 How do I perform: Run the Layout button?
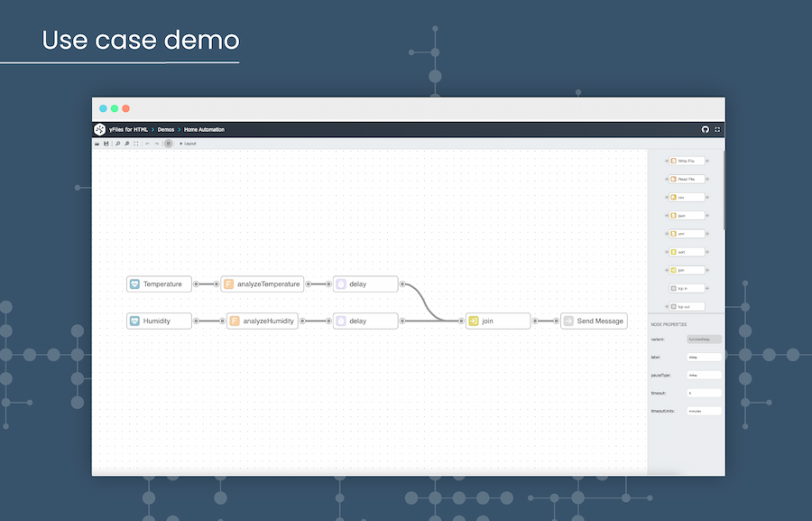pyautogui.click(x=188, y=144)
